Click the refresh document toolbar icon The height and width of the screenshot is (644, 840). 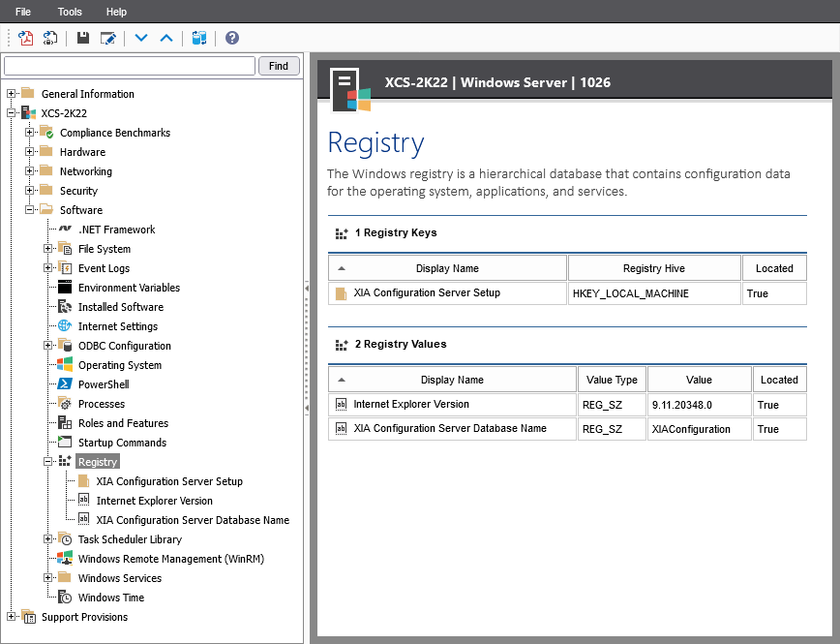[50, 38]
